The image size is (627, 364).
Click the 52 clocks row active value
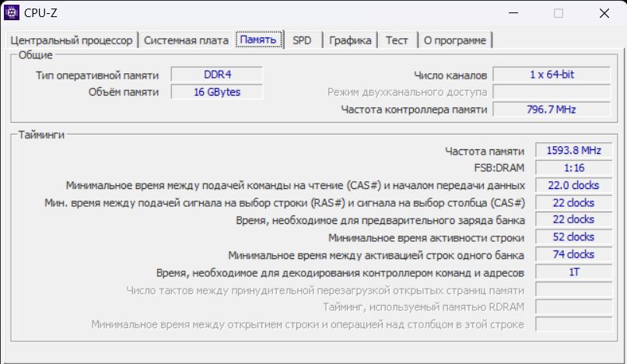click(x=574, y=237)
